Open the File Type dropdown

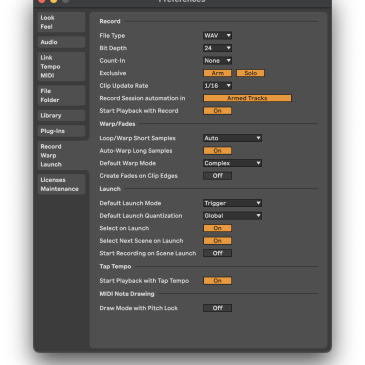(x=217, y=35)
